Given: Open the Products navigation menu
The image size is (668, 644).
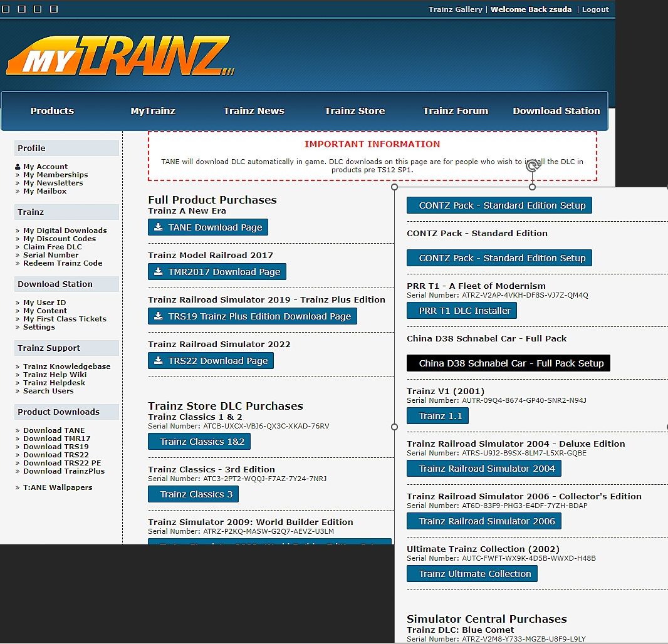Looking at the screenshot, I should tap(52, 111).
